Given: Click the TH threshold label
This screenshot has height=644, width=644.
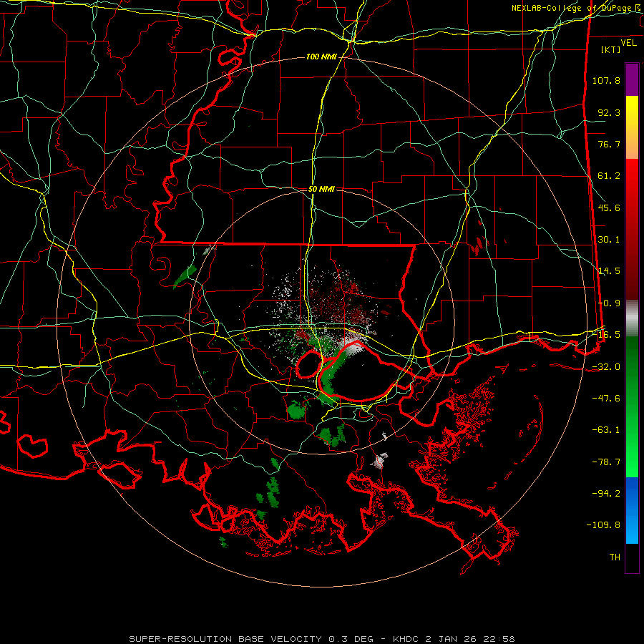Looking at the screenshot, I should (615, 557).
